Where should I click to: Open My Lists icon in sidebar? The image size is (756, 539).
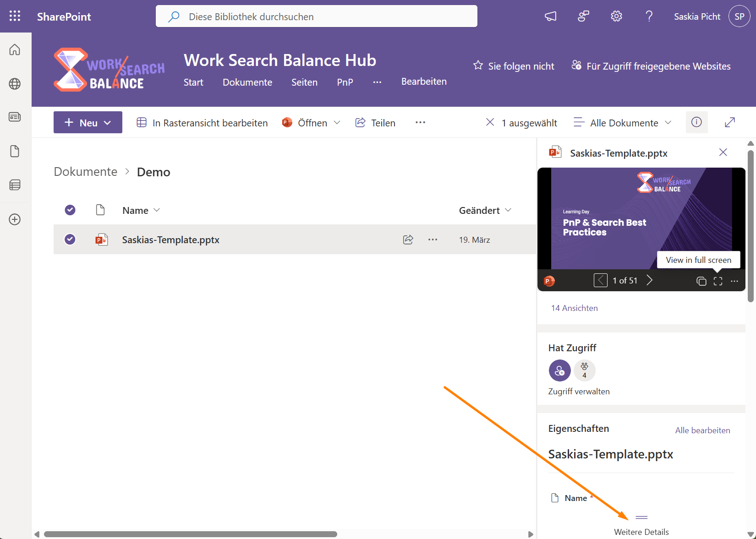pyautogui.click(x=15, y=185)
